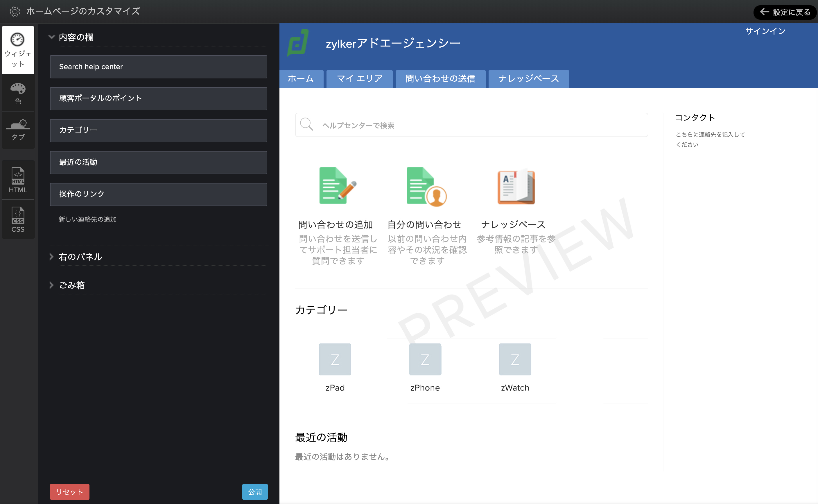Open the CSS editor section
Viewport: 818px width, 504px height.
pyautogui.click(x=18, y=219)
